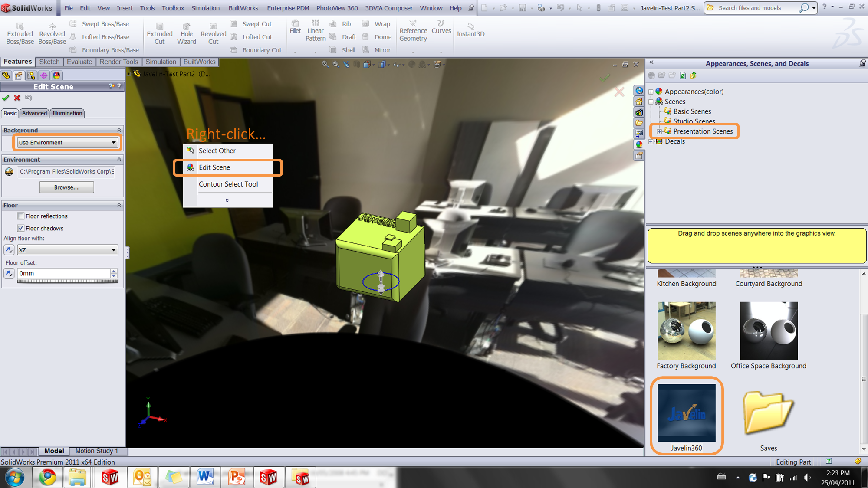Open the PhotoView 360 menu

coord(337,8)
